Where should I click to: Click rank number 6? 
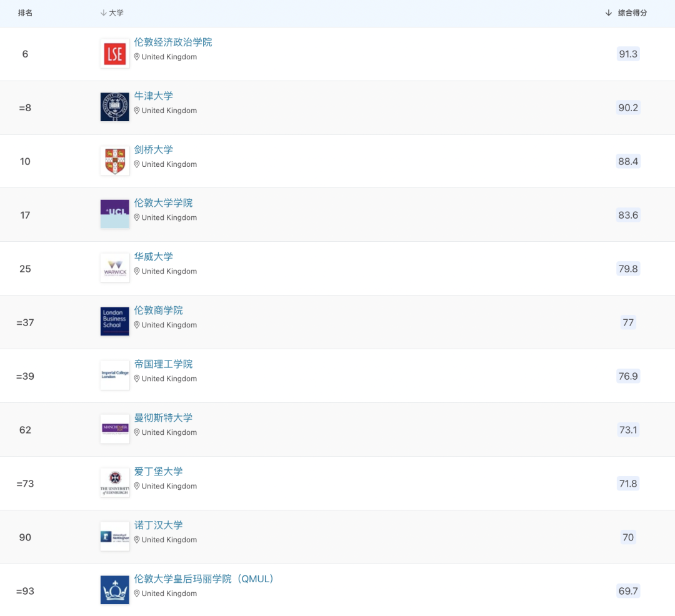[25, 54]
